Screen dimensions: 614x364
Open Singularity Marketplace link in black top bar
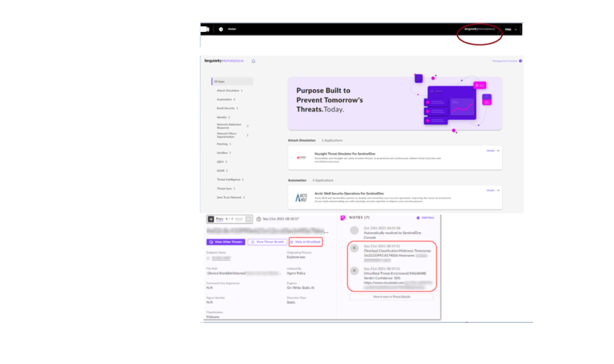click(479, 29)
